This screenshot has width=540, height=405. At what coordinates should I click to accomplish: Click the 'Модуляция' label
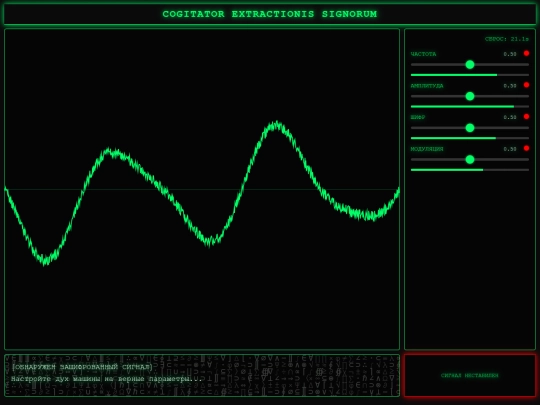coord(427,149)
